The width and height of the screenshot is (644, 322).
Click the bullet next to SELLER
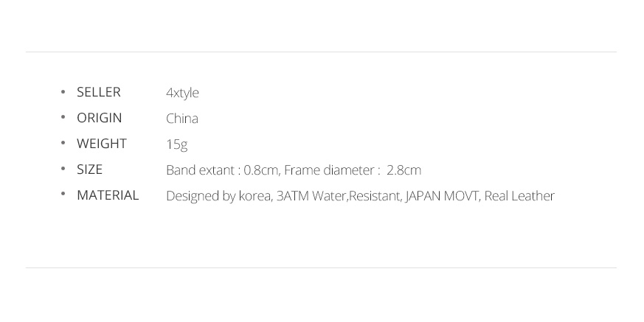tap(63, 92)
